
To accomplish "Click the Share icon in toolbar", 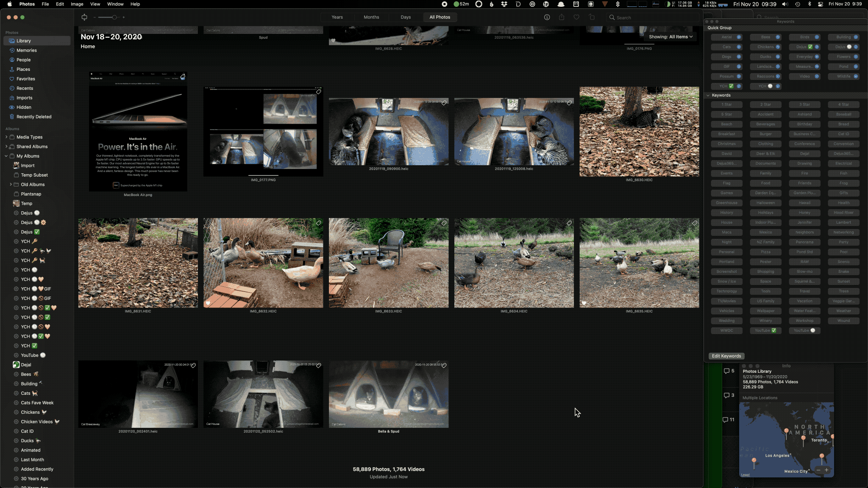I will tap(562, 17).
